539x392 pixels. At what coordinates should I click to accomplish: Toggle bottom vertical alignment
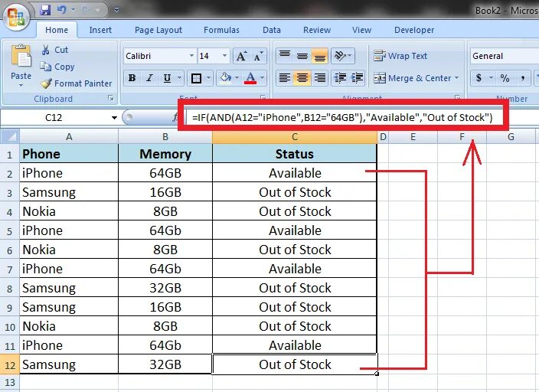[320, 56]
